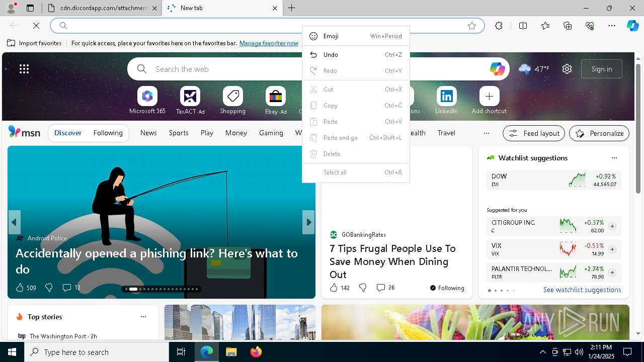Screen dimensions: 644x362
Task: Toggle the Split screen icon
Action: (x=523, y=26)
